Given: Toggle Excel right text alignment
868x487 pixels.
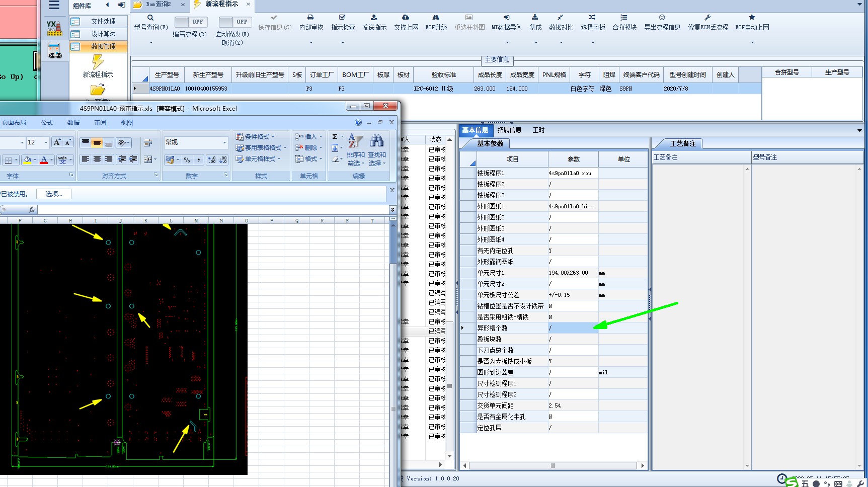Looking at the screenshot, I should tap(109, 159).
